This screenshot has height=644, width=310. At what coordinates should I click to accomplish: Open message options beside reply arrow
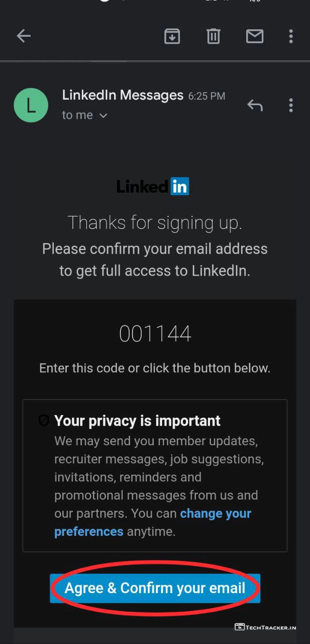click(291, 105)
